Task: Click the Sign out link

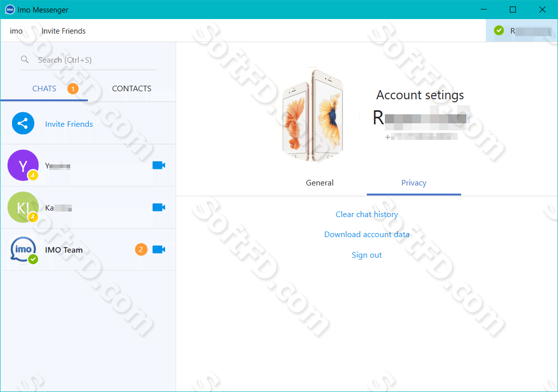Action: point(366,255)
